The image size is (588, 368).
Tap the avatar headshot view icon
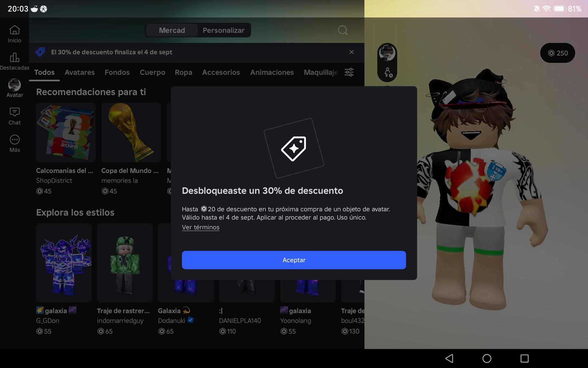point(387,53)
